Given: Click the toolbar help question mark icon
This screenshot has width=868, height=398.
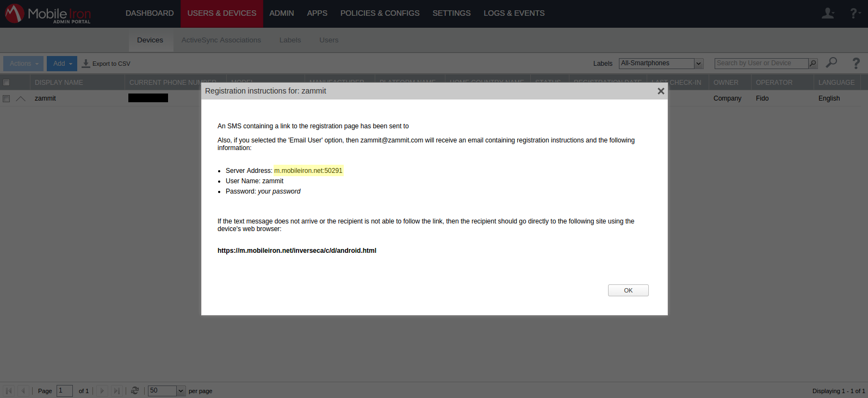Looking at the screenshot, I should (x=856, y=63).
